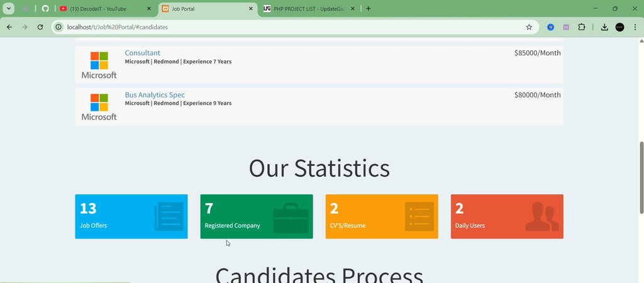The image size is (644, 283).
Task: Open a new browser tab
Action: 369,9
